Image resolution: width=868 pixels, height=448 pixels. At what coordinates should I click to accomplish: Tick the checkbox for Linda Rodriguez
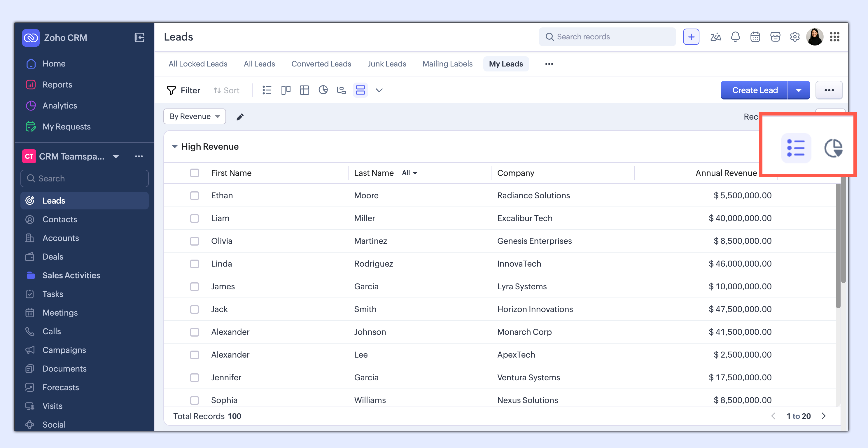pyautogui.click(x=195, y=264)
